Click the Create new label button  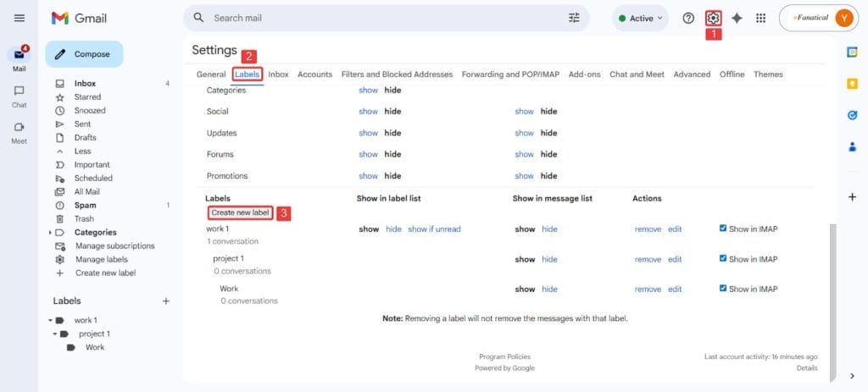(241, 213)
